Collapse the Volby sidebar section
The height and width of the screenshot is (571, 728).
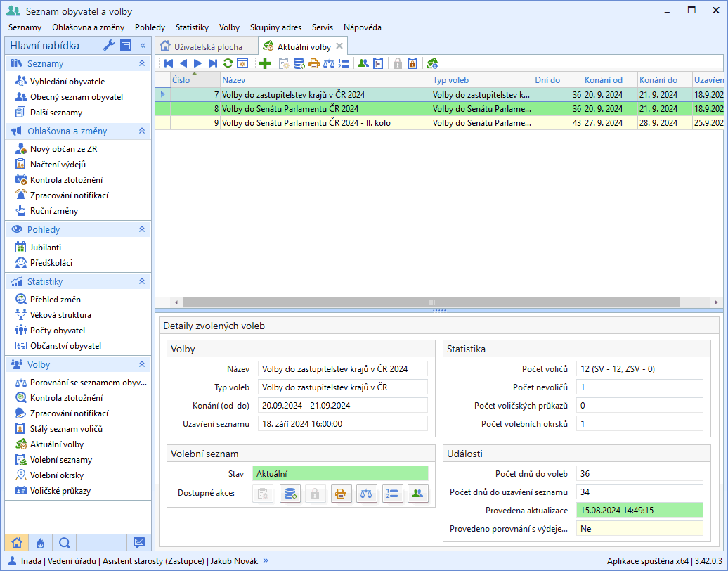pos(141,365)
